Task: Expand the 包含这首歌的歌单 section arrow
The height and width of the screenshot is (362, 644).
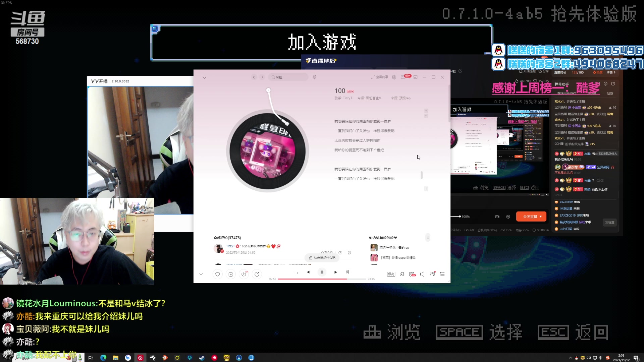Action: point(428,238)
